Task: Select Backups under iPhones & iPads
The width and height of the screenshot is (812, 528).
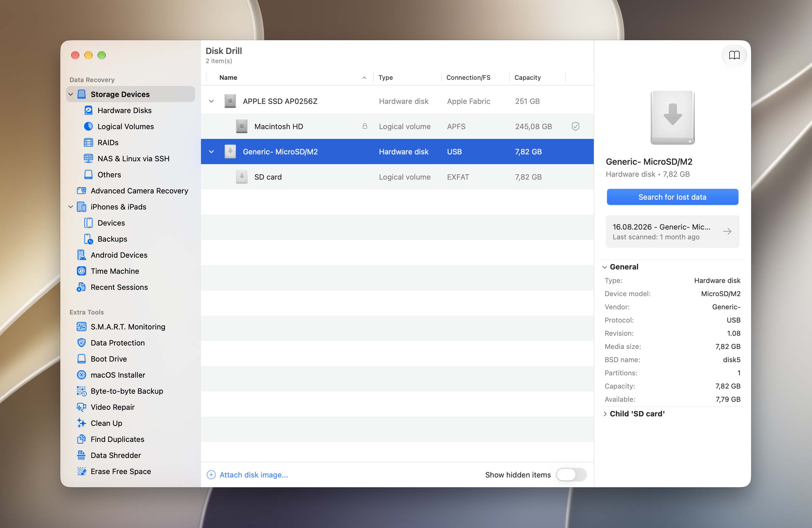Action: coord(112,239)
